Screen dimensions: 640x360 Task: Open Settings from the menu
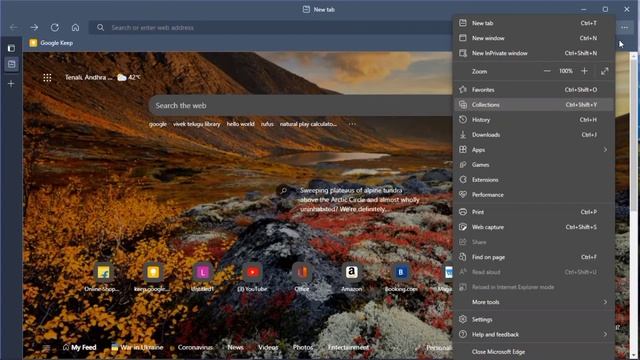[533, 320]
